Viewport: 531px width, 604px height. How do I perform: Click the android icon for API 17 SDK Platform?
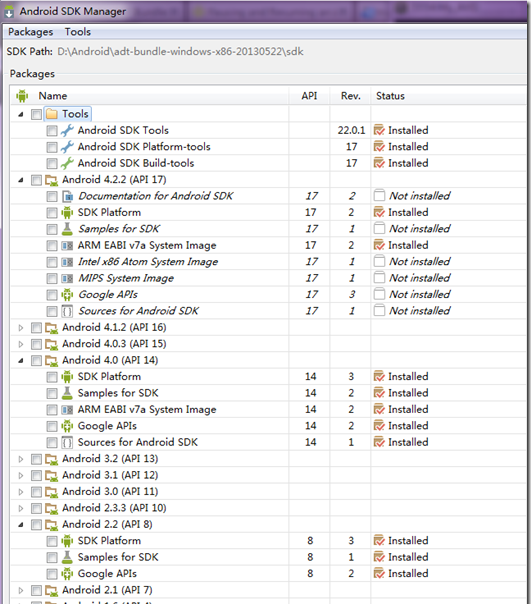point(67,213)
